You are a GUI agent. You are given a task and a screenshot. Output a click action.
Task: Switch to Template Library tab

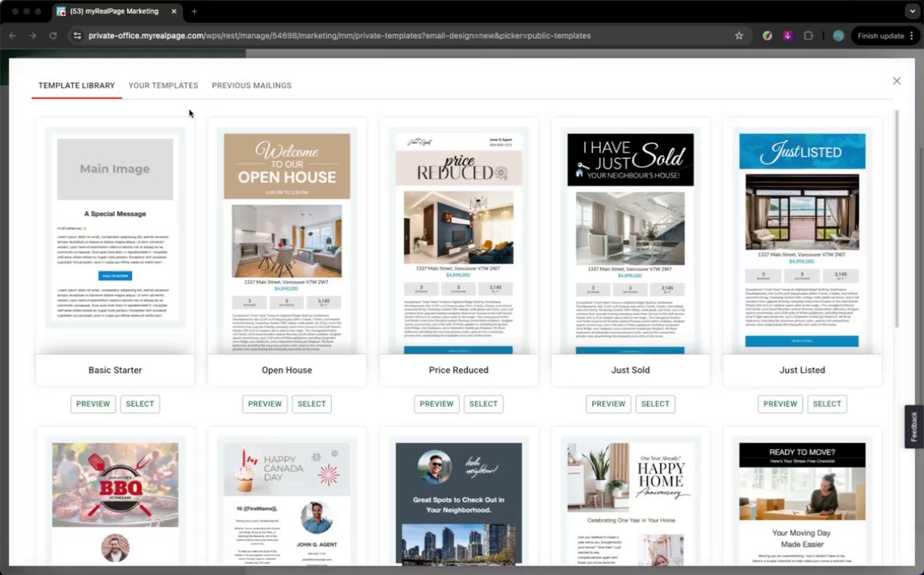pos(77,85)
